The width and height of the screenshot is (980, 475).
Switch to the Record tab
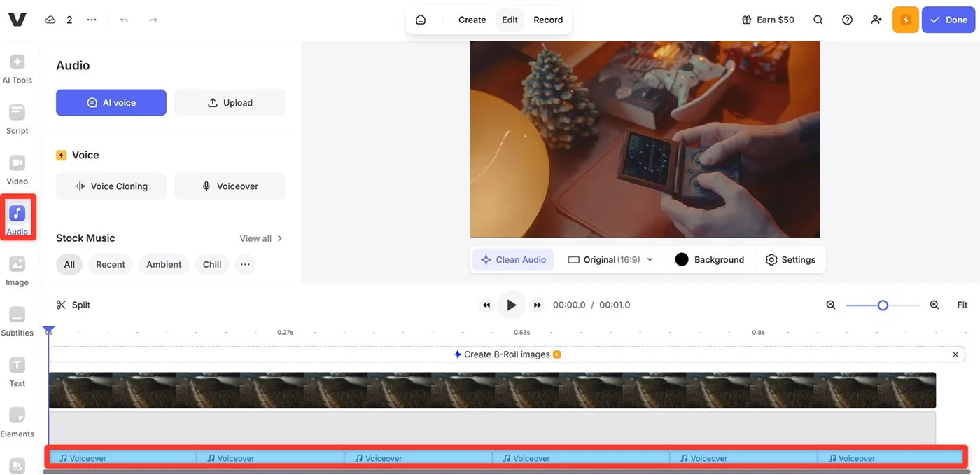548,20
